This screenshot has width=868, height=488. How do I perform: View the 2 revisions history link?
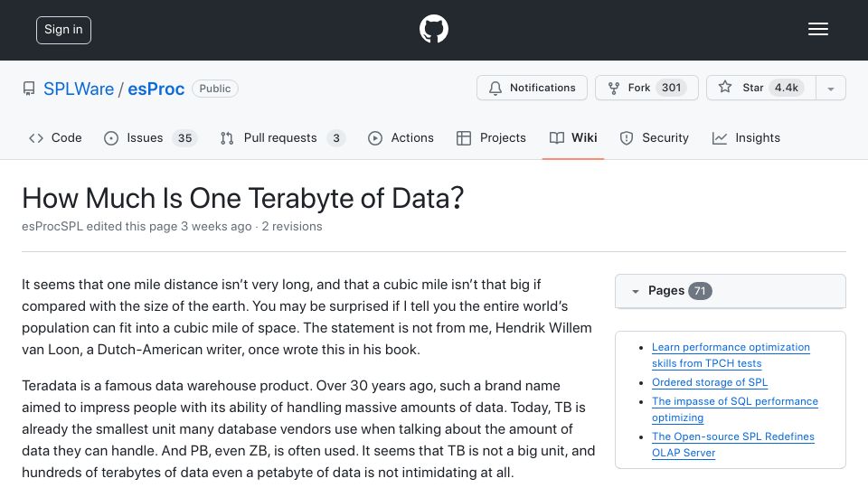pyautogui.click(x=292, y=226)
